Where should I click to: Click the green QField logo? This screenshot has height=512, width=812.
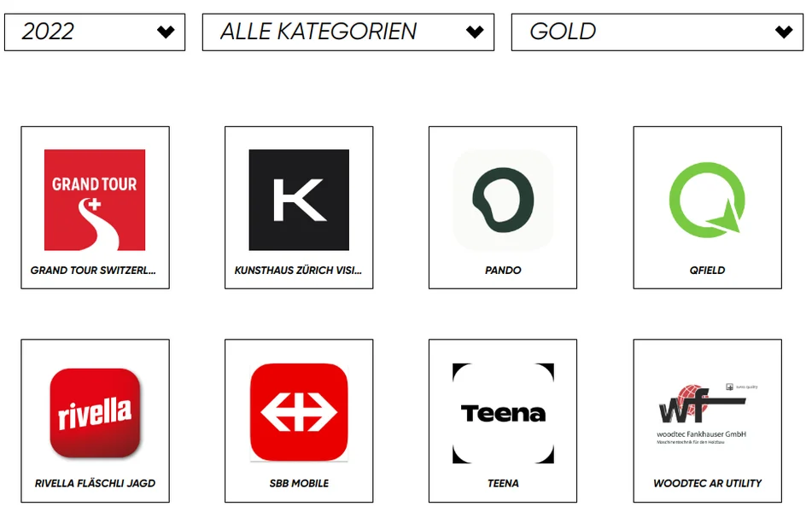coord(707,200)
